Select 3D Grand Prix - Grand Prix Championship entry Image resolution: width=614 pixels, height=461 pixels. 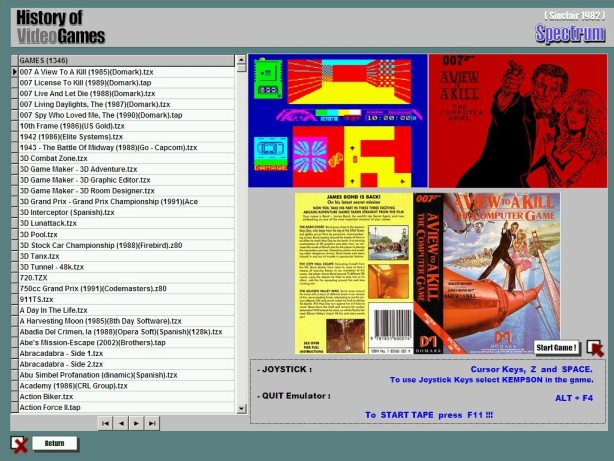(x=126, y=201)
